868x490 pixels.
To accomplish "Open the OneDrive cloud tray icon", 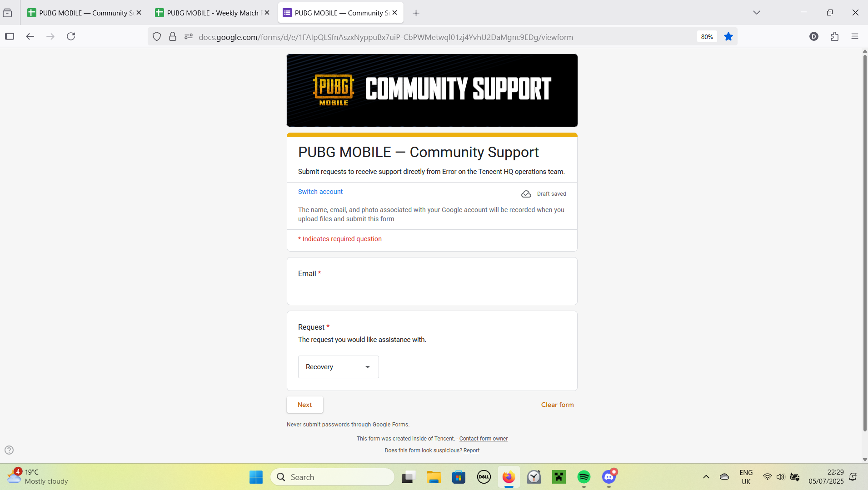I will [724, 477].
